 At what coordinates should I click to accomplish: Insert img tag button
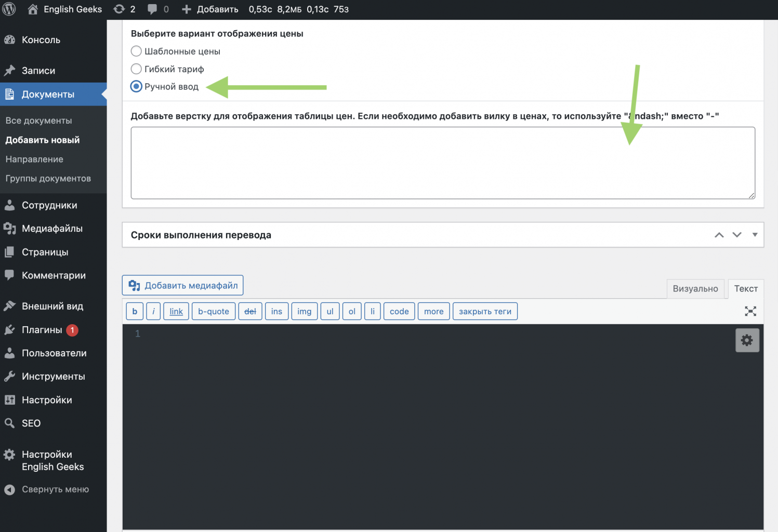click(305, 311)
